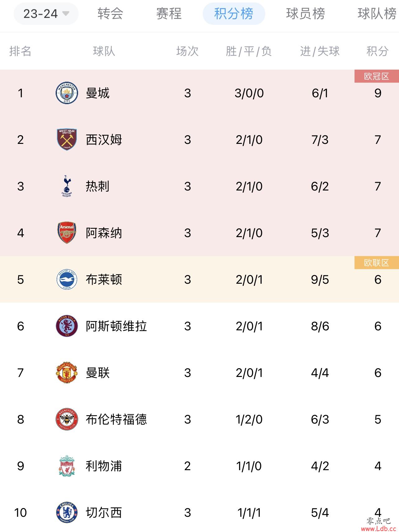Click the Aston Villa crest icon
The height and width of the screenshot is (532, 399).
coord(67,326)
